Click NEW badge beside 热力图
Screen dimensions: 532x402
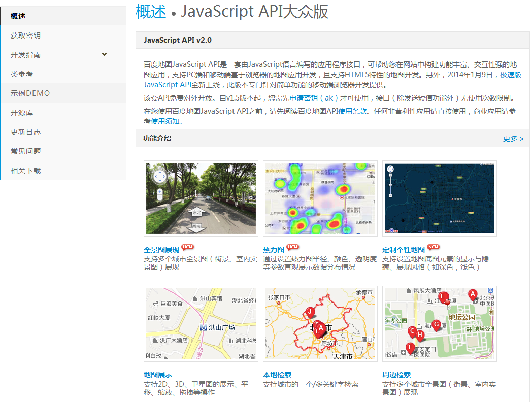292,247
